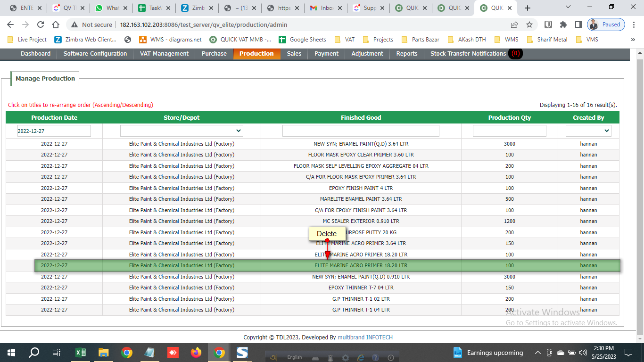Click the Production Date filter field
644x362 pixels.
[x=54, y=131]
